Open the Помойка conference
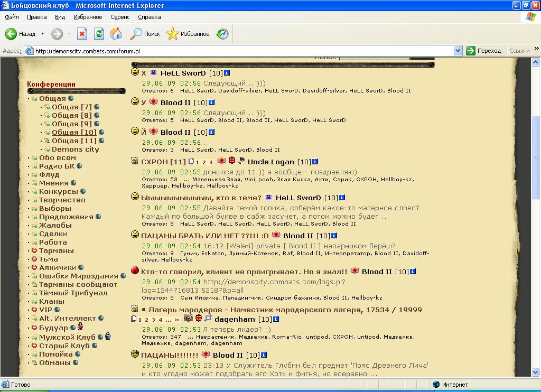The image size is (541, 392). 56,354
